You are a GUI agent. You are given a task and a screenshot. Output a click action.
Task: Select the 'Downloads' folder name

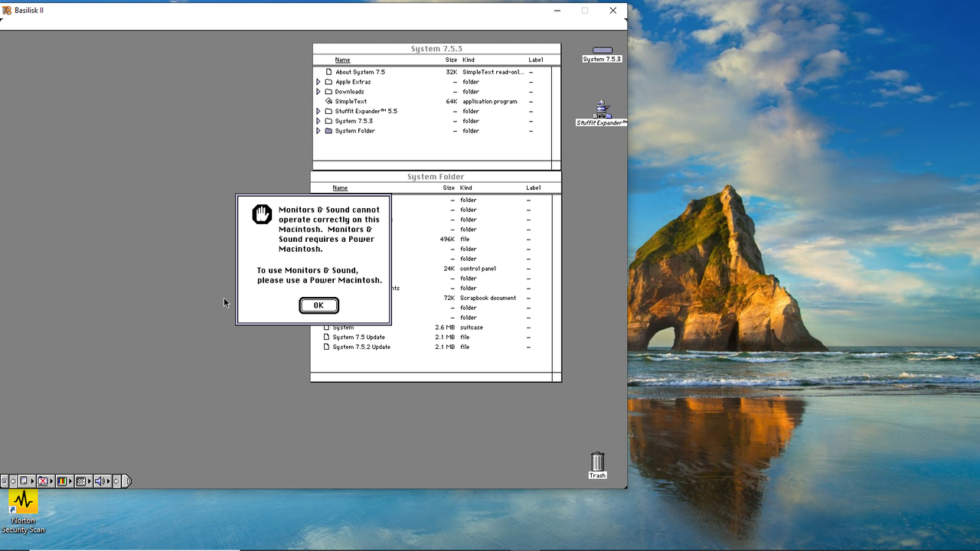pyautogui.click(x=349, y=92)
